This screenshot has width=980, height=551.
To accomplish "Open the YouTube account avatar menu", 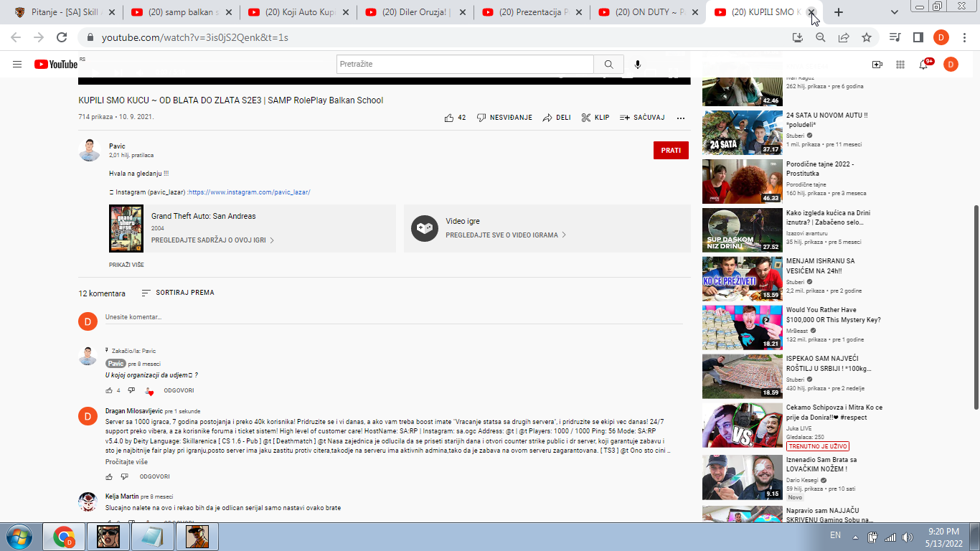I will [951, 65].
